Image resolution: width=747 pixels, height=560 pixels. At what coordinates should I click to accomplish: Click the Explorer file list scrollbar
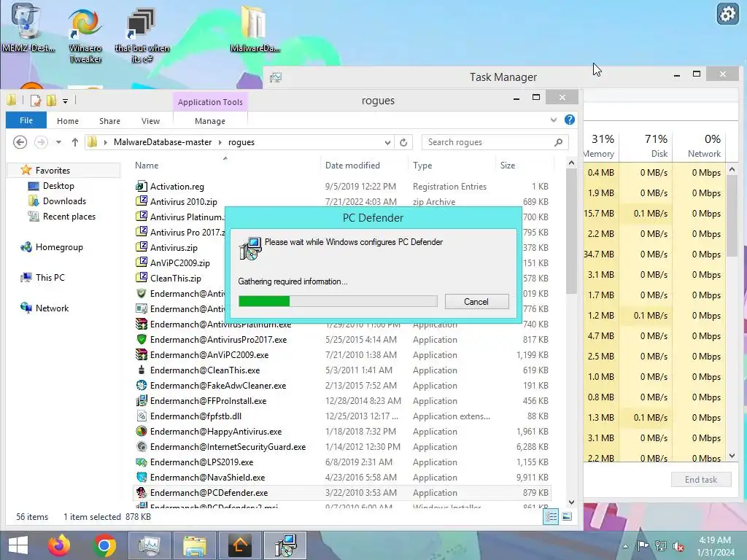572,231
